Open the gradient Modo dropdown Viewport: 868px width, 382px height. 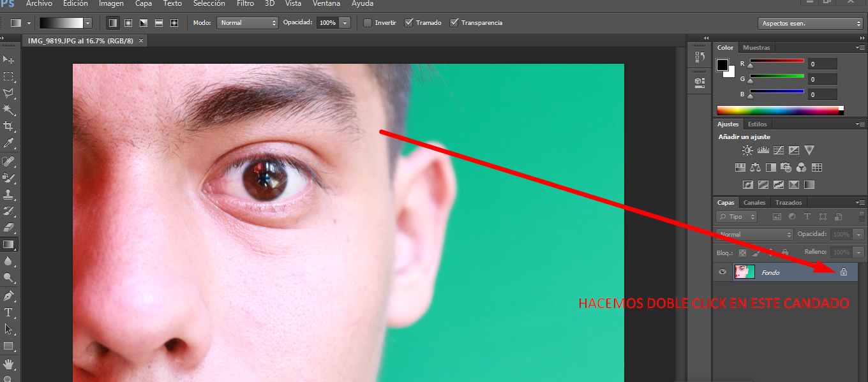(x=248, y=23)
